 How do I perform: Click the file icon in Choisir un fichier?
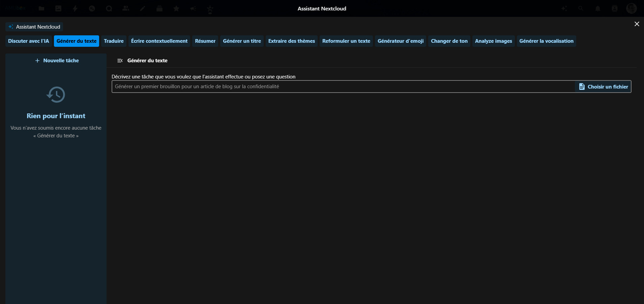point(582,87)
